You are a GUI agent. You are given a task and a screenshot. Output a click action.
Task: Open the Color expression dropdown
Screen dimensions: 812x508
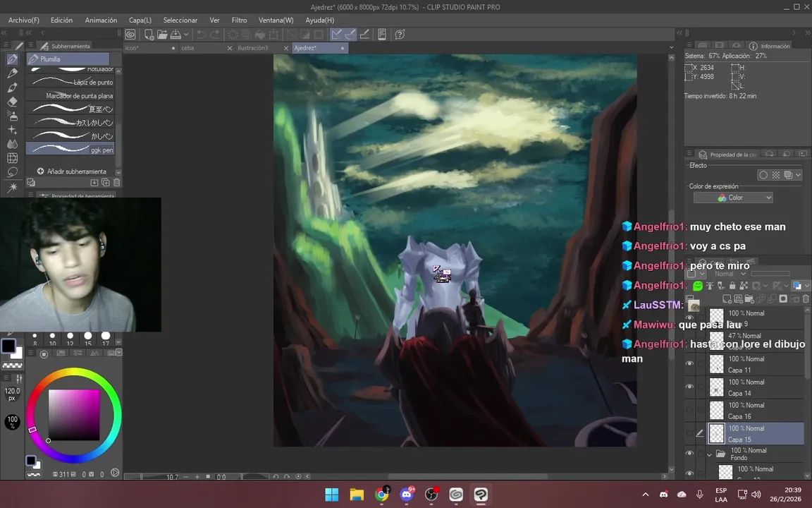click(733, 198)
